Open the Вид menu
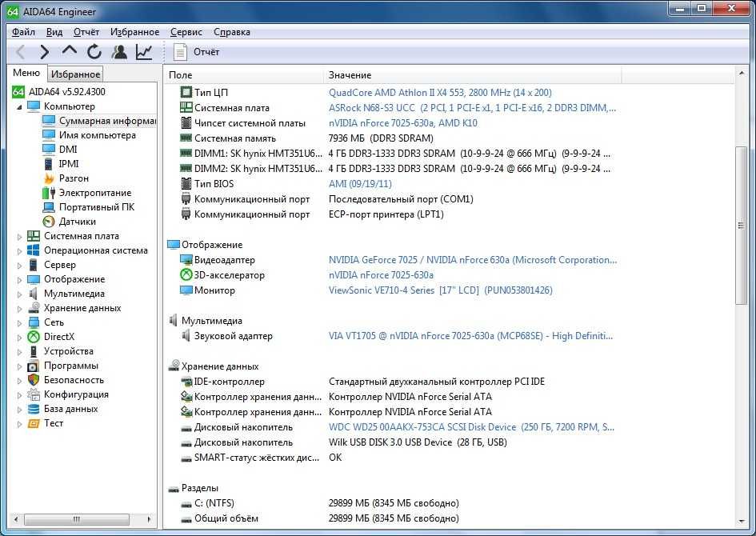756x536 pixels. [54, 32]
